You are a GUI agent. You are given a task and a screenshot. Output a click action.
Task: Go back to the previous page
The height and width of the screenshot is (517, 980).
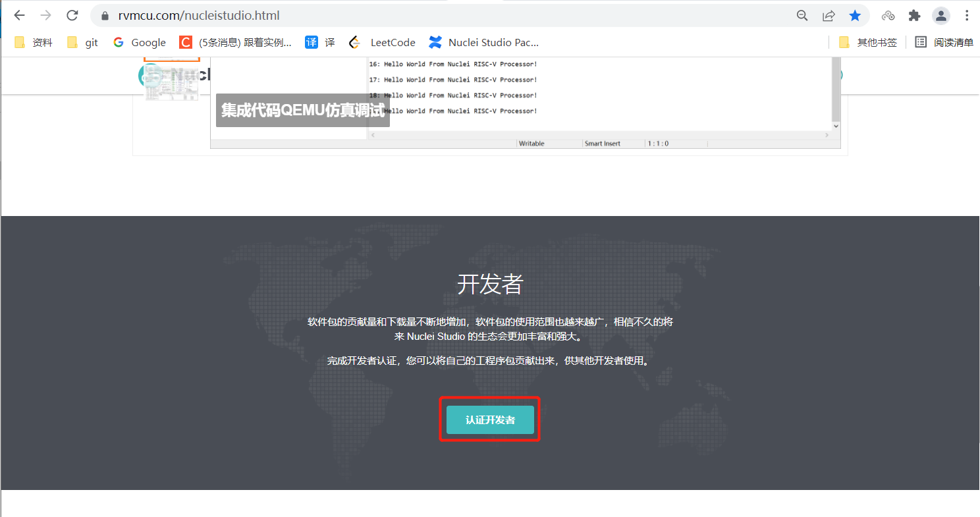click(20, 15)
